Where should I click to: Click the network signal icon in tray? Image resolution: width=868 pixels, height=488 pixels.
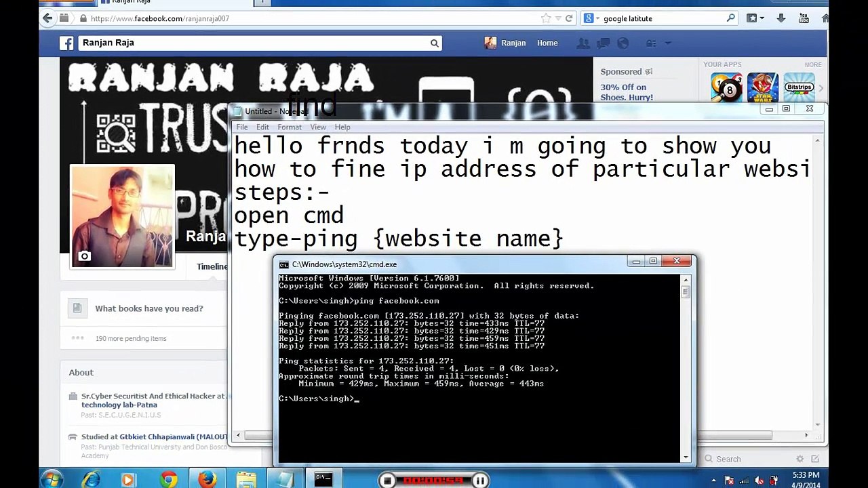(745, 481)
